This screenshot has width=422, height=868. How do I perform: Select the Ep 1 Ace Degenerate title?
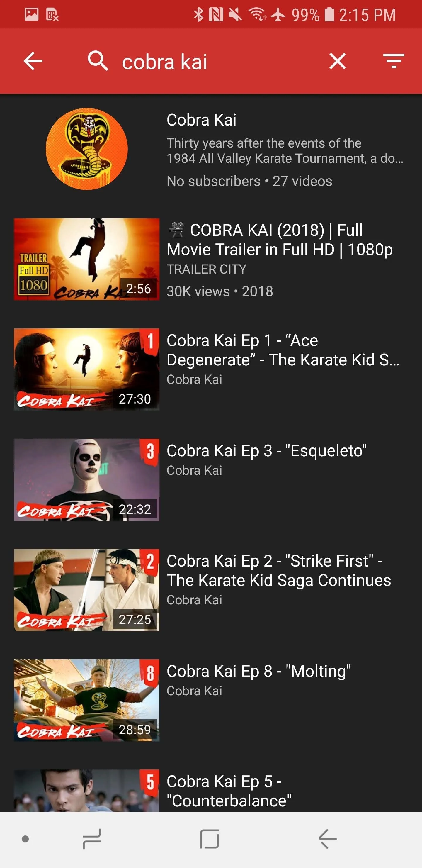pyautogui.click(x=283, y=350)
